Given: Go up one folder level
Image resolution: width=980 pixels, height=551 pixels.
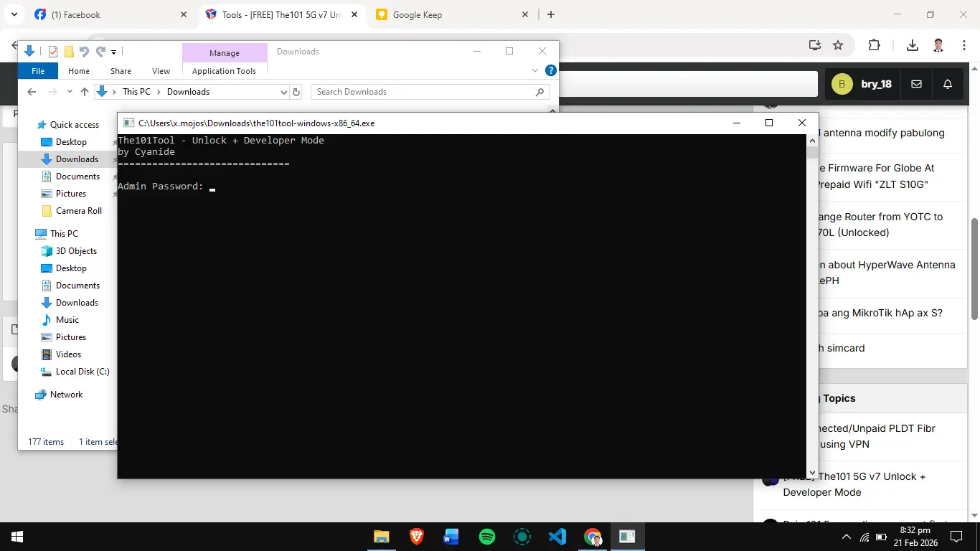Looking at the screenshot, I should pyautogui.click(x=85, y=92).
